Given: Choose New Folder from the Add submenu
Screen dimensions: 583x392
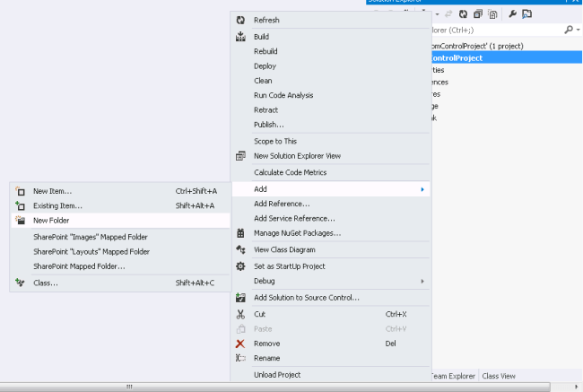Looking at the screenshot, I should [51, 220].
